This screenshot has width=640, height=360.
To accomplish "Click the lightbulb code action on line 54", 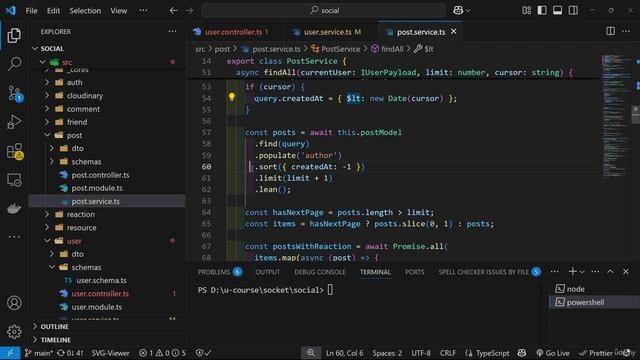I will [x=232, y=97].
